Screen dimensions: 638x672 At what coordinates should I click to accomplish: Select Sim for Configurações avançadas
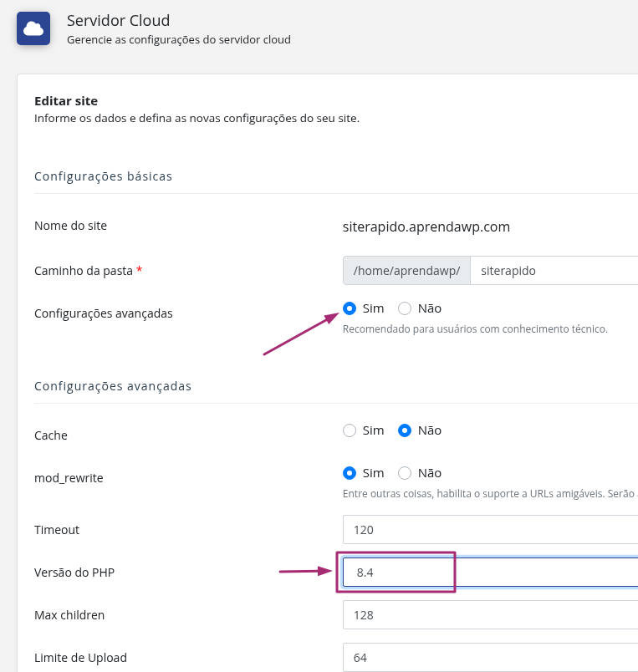point(350,308)
